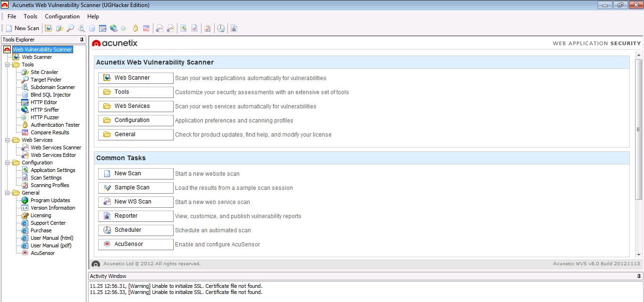The image size is (644, 302).
Task: Open Scanning Profiles tree item
Action: click(50, 185)
